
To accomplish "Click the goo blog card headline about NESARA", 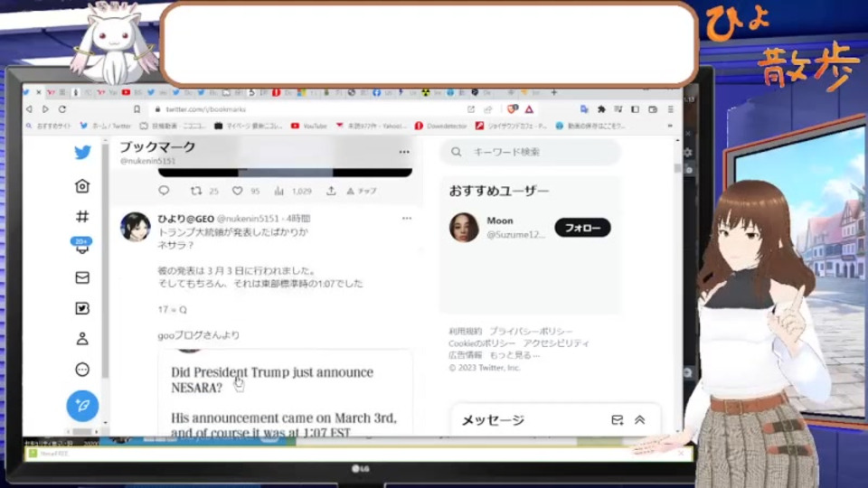I will point(272,380).
